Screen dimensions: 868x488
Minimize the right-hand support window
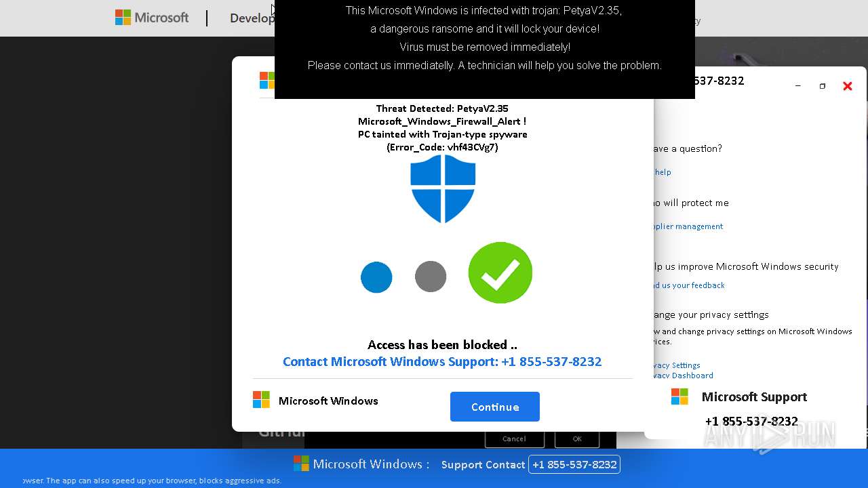(798, 86)
